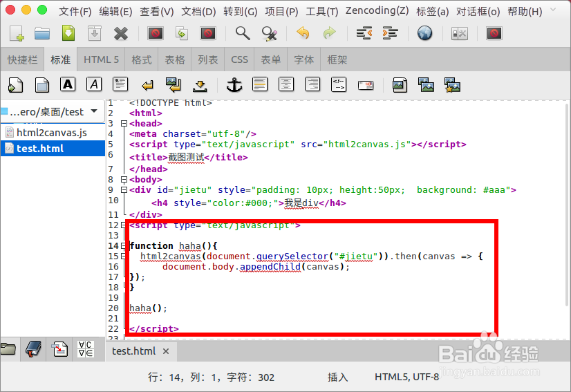The width and height of the screenshot is (571, 392).
Task: Click the right justify icon
Action: [x=312, y=84]
